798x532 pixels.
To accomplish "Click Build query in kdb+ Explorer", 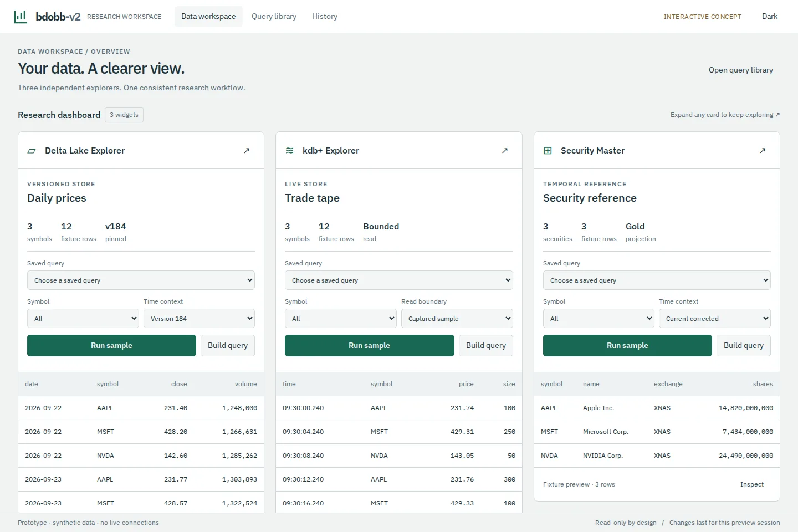I will tap(486, 346).
